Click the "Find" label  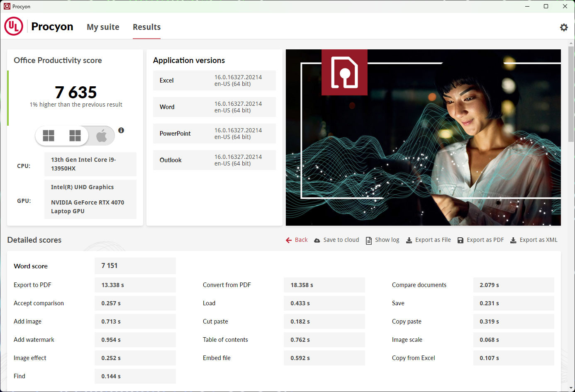tap(19, 376)
